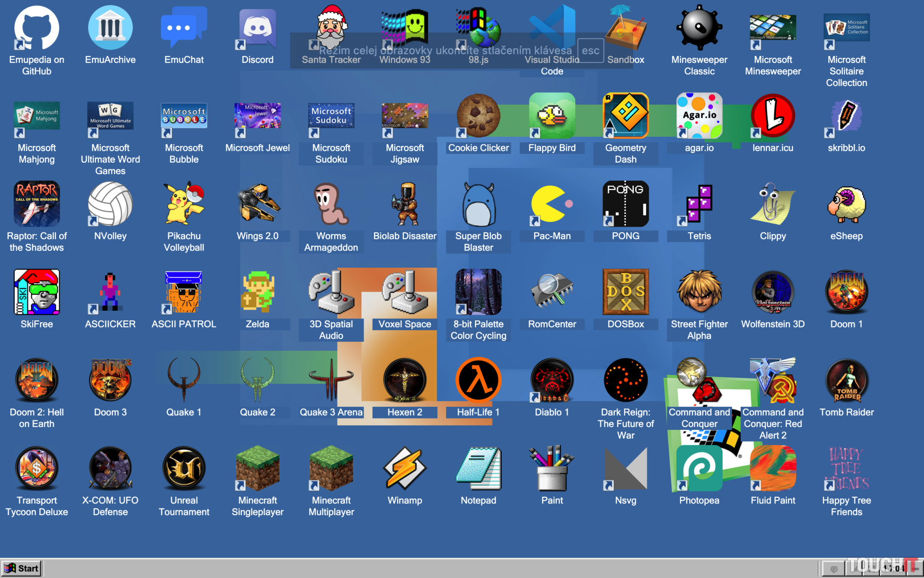924x578 pixels.
Task: Open Photopea editor shortcut
Action: point(699,469)
